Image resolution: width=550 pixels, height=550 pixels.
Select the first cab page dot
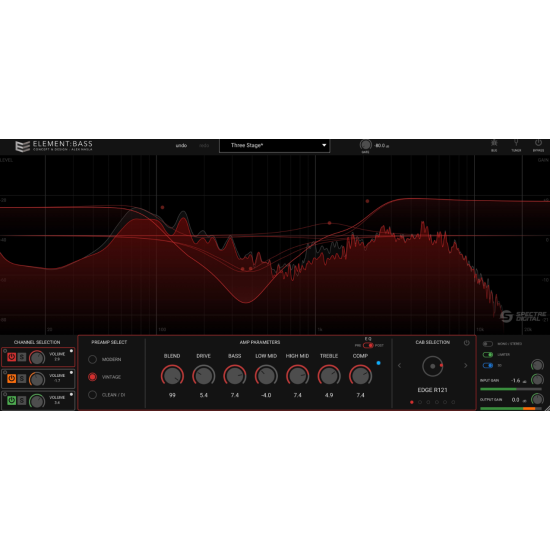pyautogui.click(x=412, y=402)
